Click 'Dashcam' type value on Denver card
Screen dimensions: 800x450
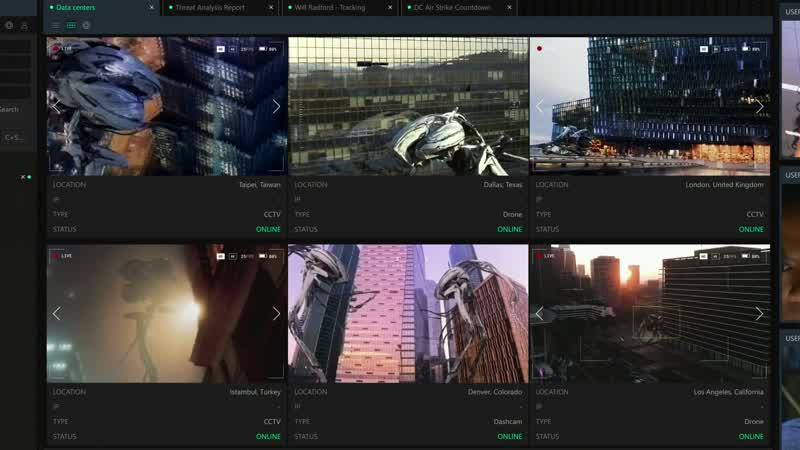pyautogui.click(x=508, y=421)
